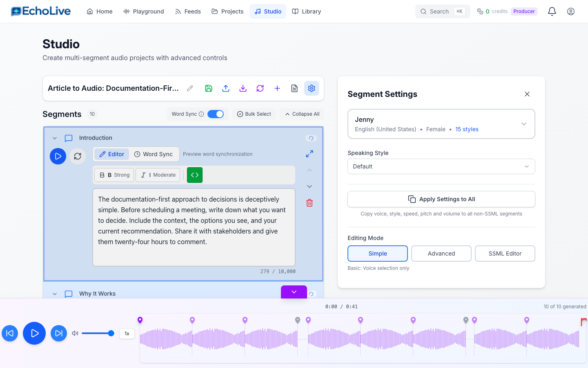Open the script document icon
This screenshot has width=588, height=368.
(294, 88)
